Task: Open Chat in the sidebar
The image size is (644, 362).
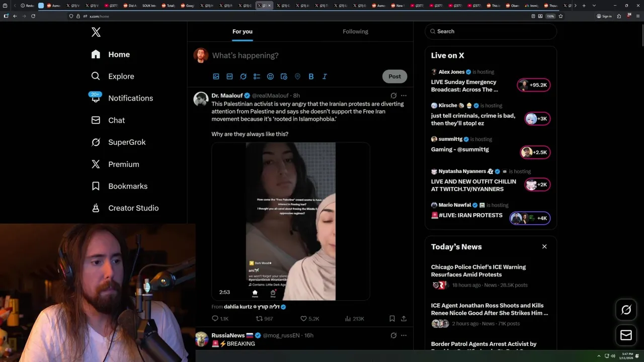Action: [x=108, y=120]
